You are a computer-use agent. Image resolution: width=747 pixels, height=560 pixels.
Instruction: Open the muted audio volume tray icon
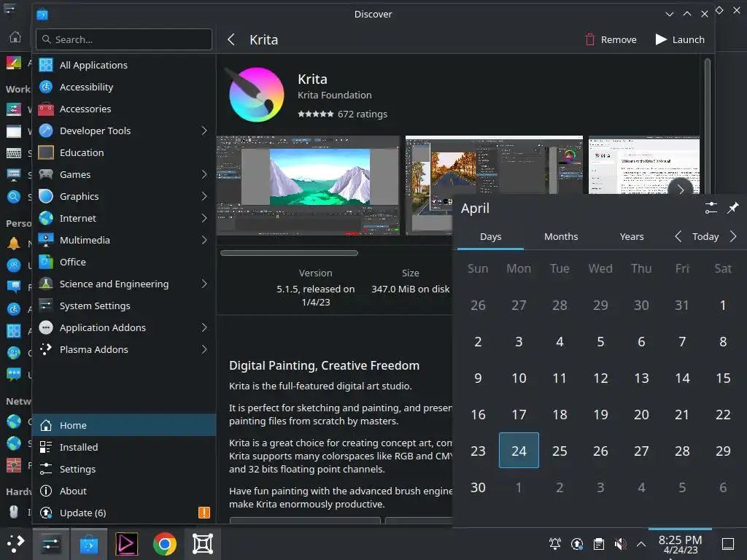[x=620, y=543]
